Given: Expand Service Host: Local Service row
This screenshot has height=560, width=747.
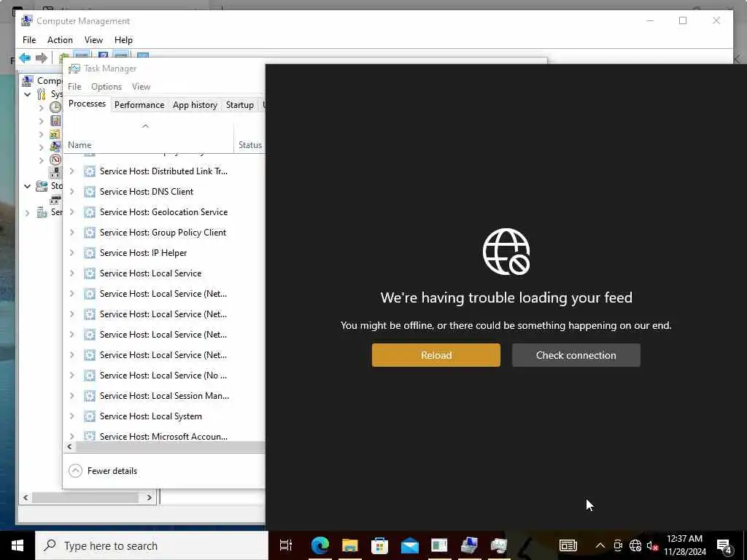Looking at the screenshot, I should (x=72, y=273).
